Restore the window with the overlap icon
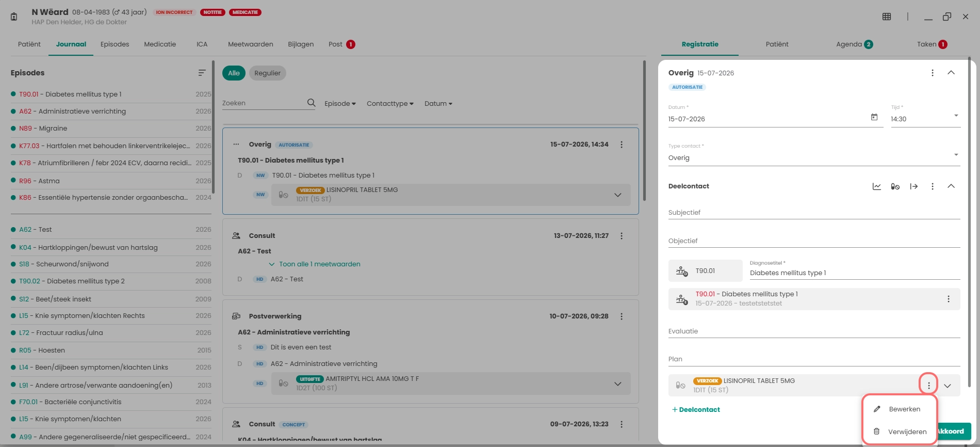The height and width of the screenshot is (447, 980). (947, 17)
